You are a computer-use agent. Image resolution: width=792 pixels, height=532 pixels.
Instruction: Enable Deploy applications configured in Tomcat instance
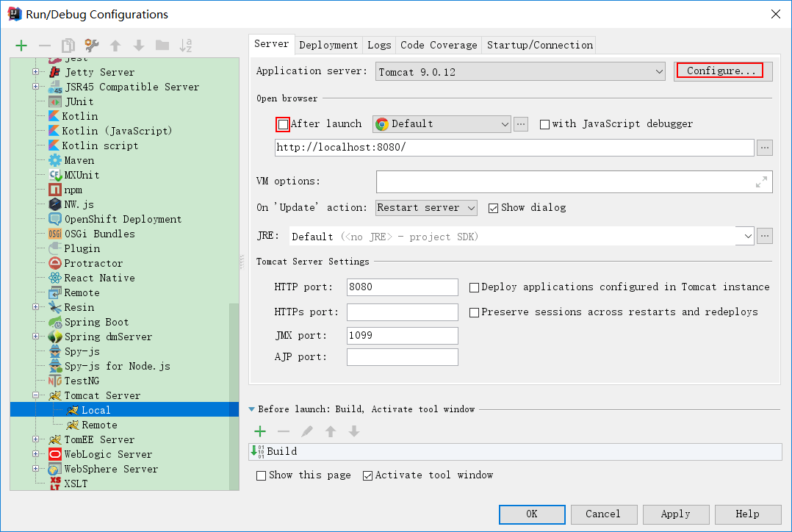point(475,287)
